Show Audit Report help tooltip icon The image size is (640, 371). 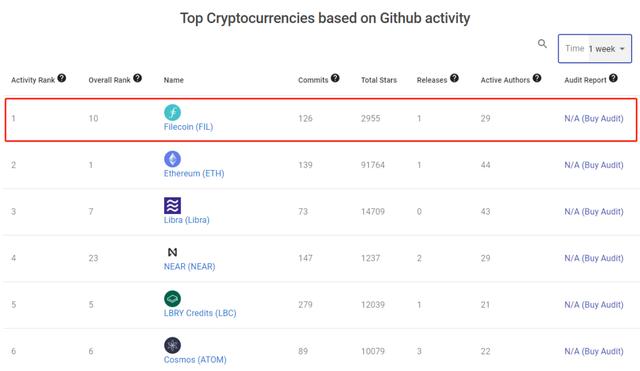[613, 78]
